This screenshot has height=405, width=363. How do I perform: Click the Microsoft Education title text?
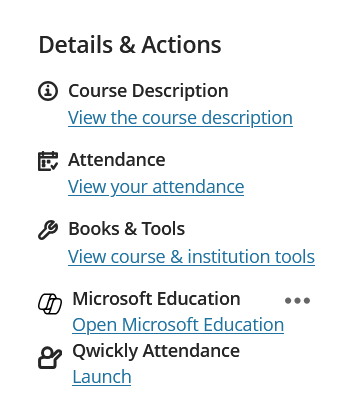click(x=156, y=299)
